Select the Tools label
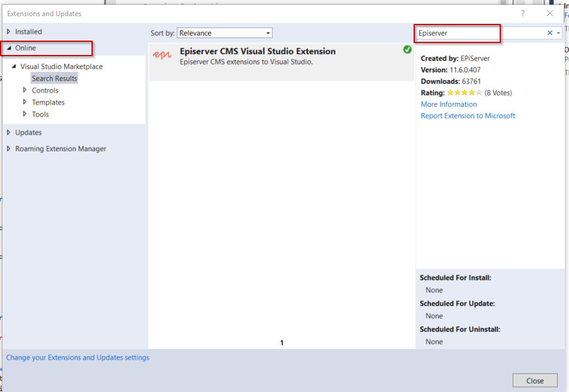 (40, 114)
